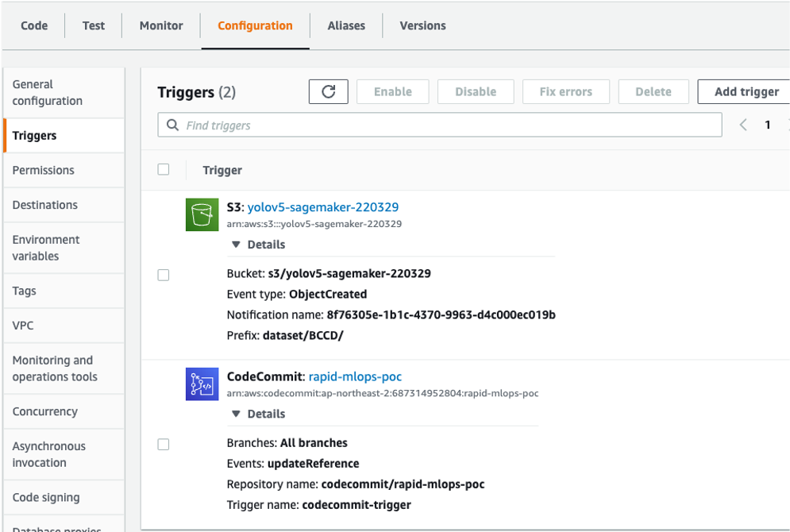Image resolution: width=790 pixels, height=532 pixels.
Task: Collapse Details under the S3 trigger
Action: pyautogui.click(x=258, y=245)
